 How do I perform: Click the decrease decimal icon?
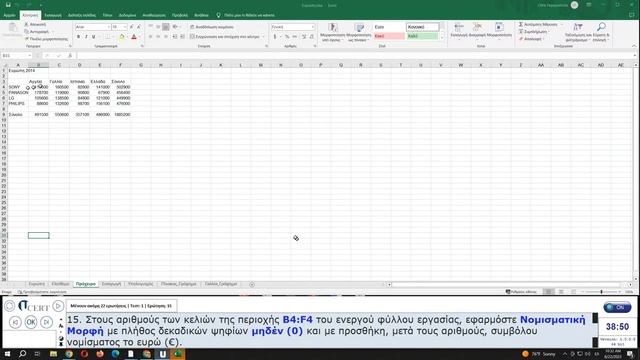coord(311,37)
